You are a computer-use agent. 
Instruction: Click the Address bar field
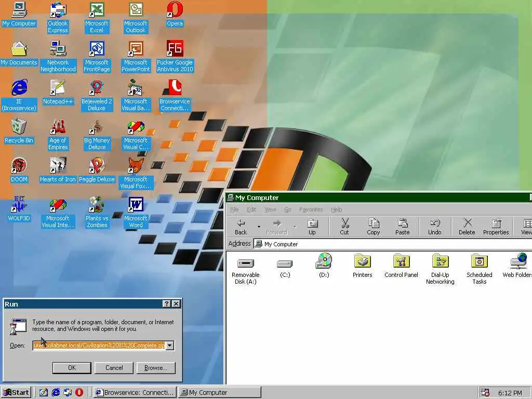pyautogui.click(x=393, y=244)
